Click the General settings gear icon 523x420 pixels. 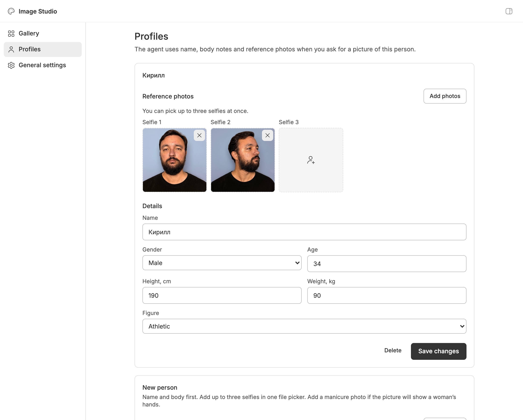click(11, 65)
